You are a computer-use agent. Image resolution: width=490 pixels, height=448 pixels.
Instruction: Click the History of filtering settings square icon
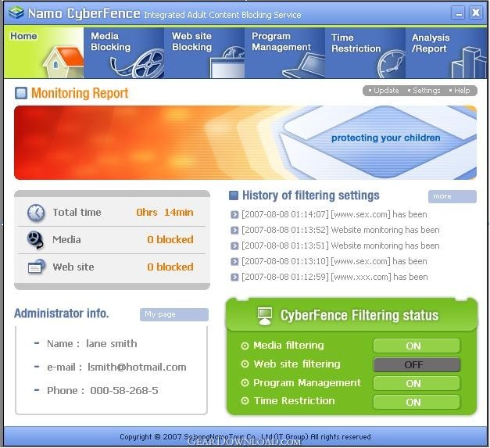coord(234,195)
